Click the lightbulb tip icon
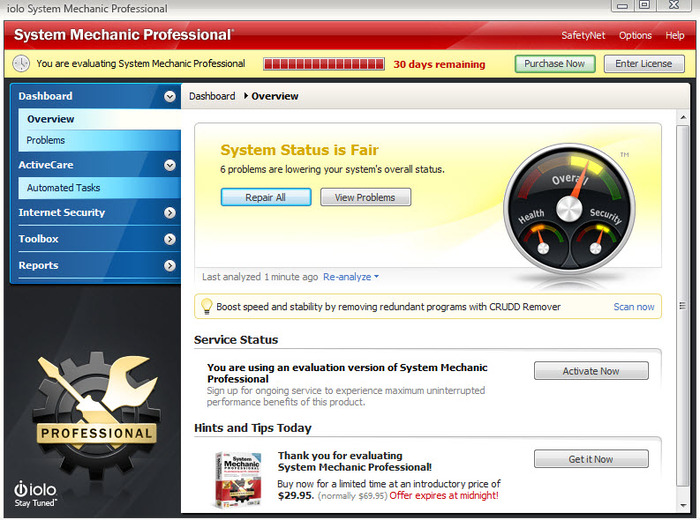This screenshot has width=700, height=520. point(206,307)
